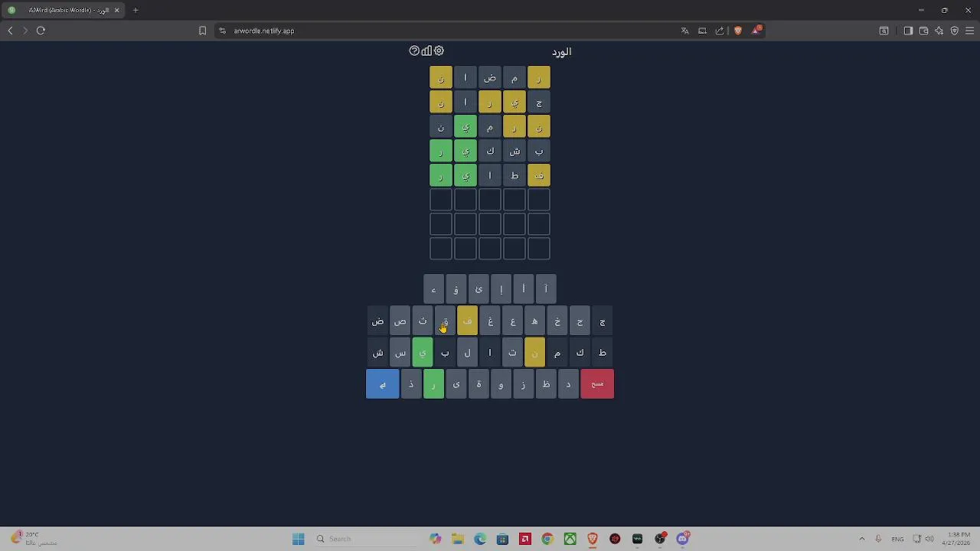Tap the ض key on keyboard
Viewport: 980px width, 551px height.
[x=377, y=321]
